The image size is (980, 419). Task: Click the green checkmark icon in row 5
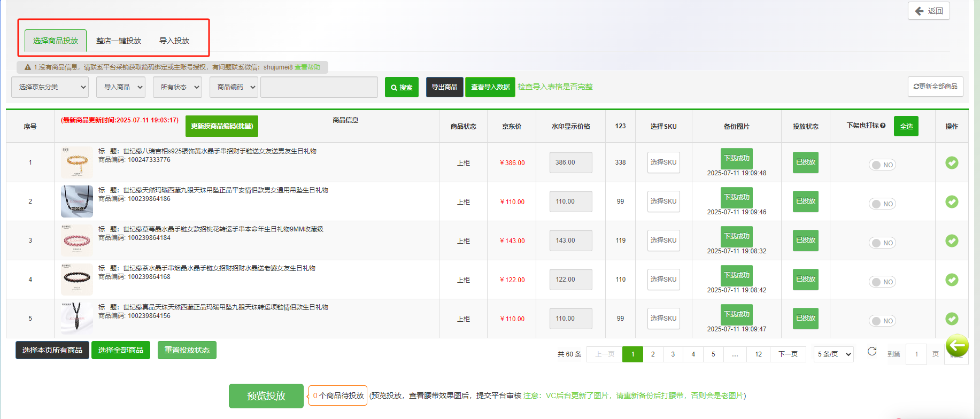pyautogui.click(x=951, y=319)
